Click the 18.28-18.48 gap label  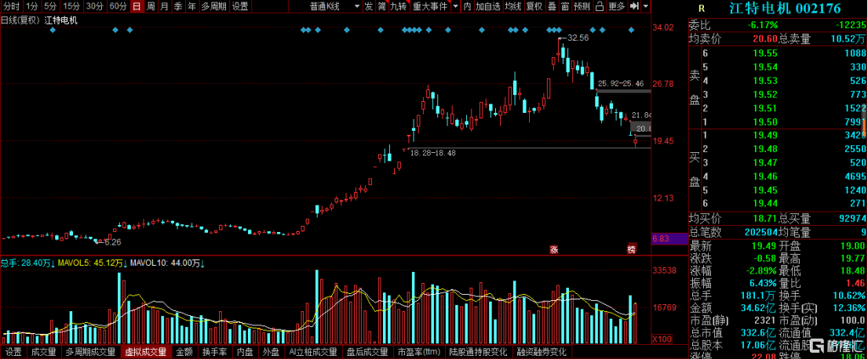point(433,153)
